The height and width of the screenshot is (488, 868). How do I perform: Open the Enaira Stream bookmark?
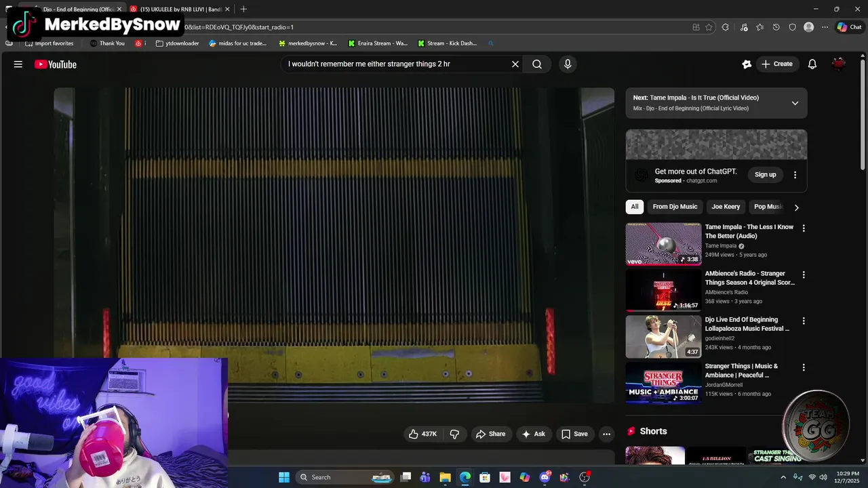(x=378, y=43)
